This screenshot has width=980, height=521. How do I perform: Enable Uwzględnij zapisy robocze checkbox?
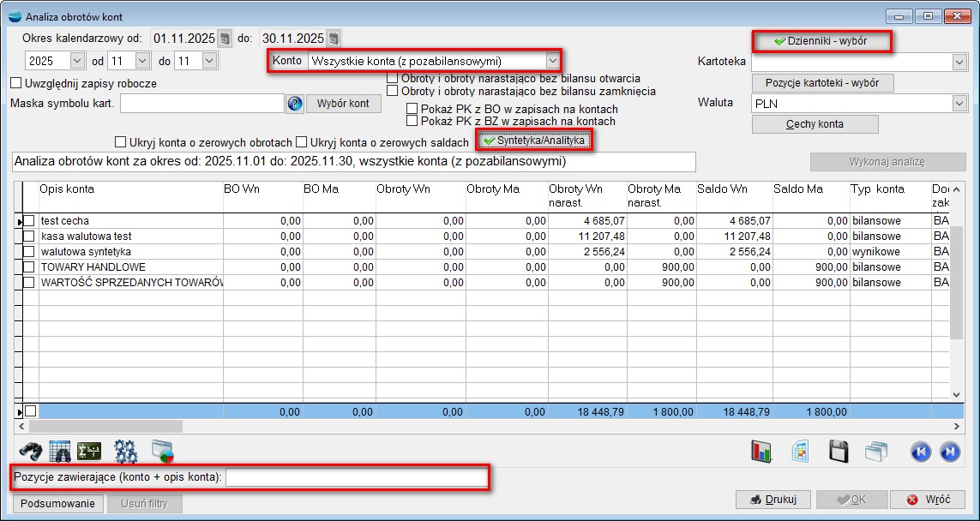pos(15,84)
